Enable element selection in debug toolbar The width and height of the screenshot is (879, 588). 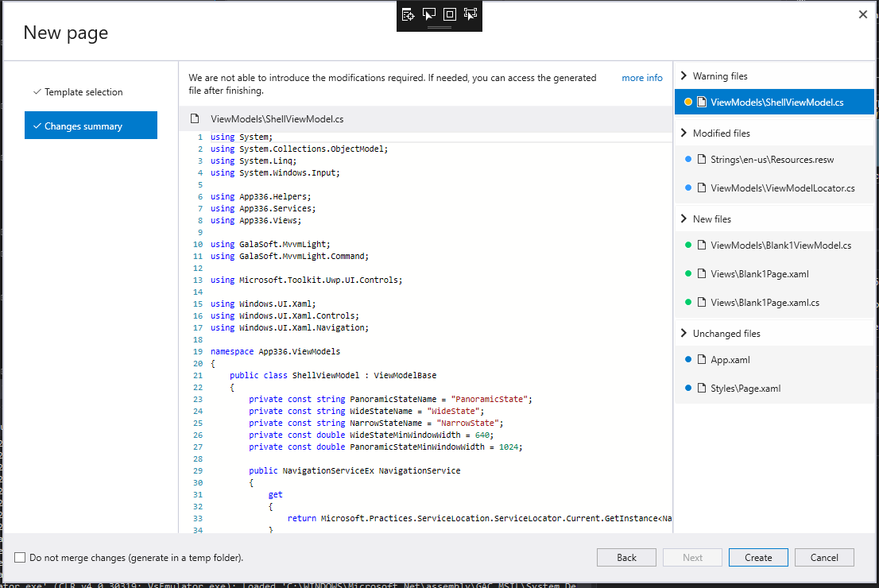click(x=429, y=14)
